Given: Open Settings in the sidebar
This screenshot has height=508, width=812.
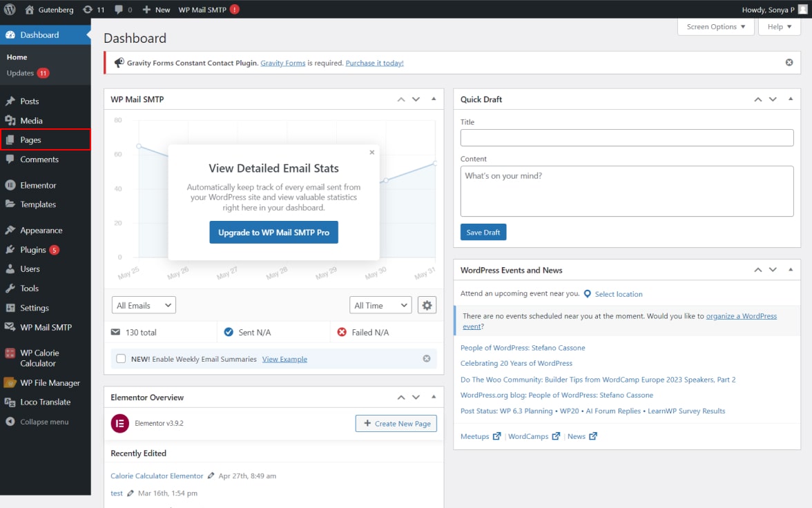Looking at the screenshot, I should pyautogui.click(x=46, y=308).
